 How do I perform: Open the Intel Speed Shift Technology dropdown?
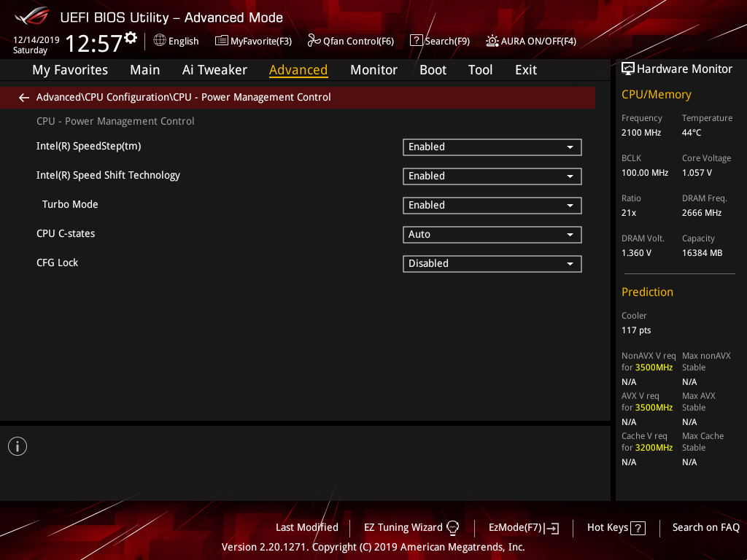pyautogui.click(x=492, y=176)
